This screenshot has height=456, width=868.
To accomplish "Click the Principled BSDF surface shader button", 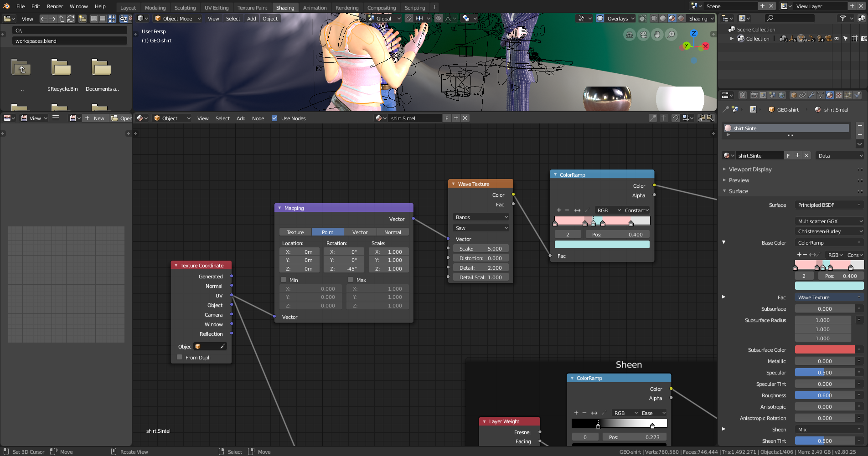I will 829,205.
